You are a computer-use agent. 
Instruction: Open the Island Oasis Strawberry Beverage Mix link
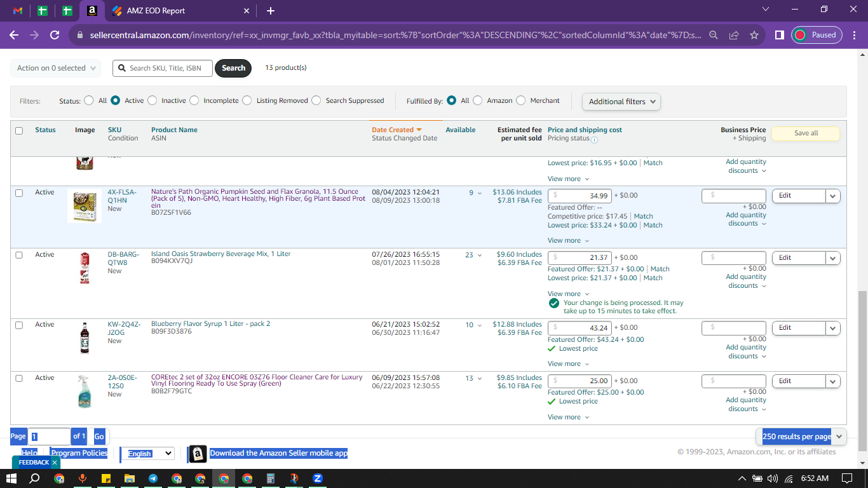point(220,254)
